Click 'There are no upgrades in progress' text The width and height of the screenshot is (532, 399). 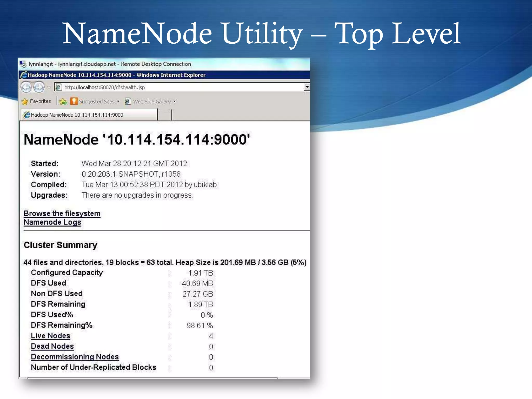tap(137, 195)
